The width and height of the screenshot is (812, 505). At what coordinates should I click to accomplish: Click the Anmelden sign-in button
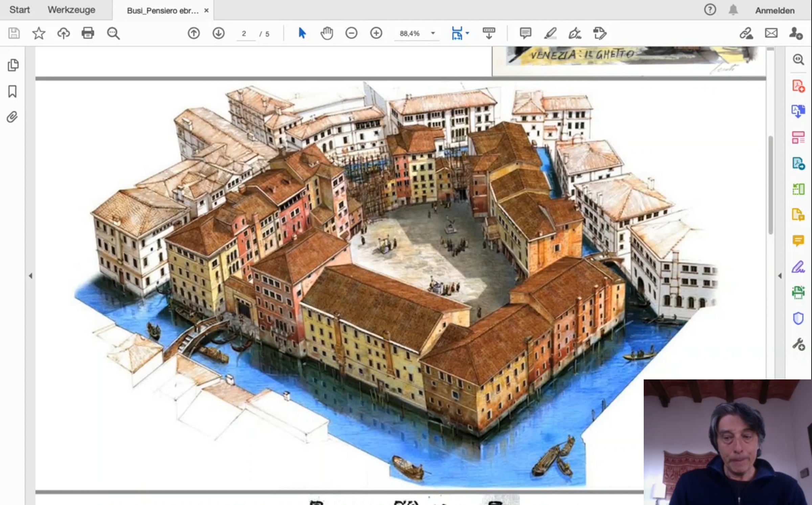(775, 10)
